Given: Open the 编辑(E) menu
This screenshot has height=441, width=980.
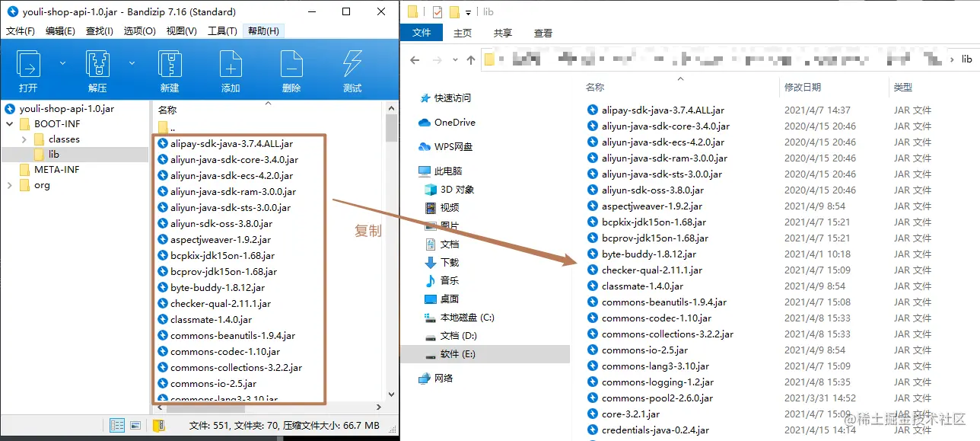Looking at the screenshot, I should click(x=60, y=31).
